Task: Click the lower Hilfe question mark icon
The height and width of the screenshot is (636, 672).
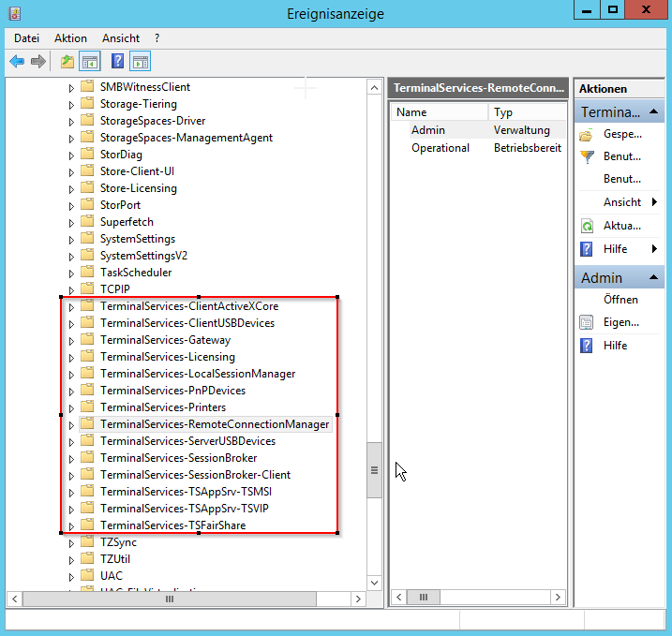Action: coord(587,346)
